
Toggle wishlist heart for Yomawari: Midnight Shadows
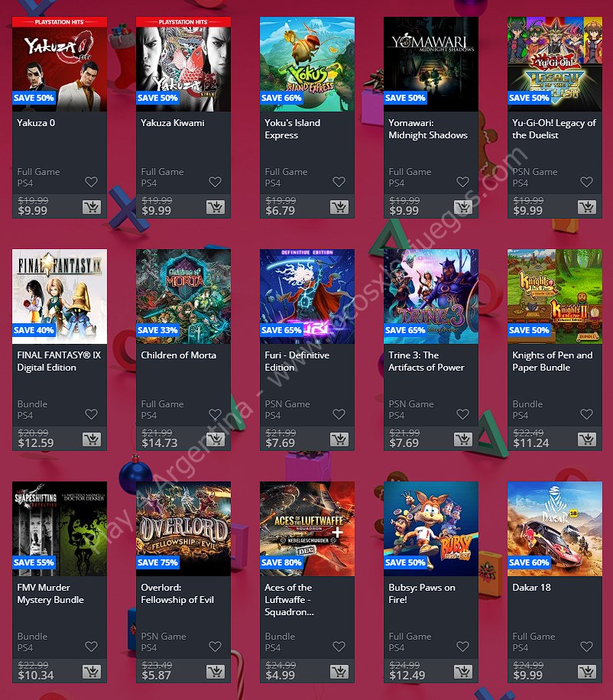463,182
